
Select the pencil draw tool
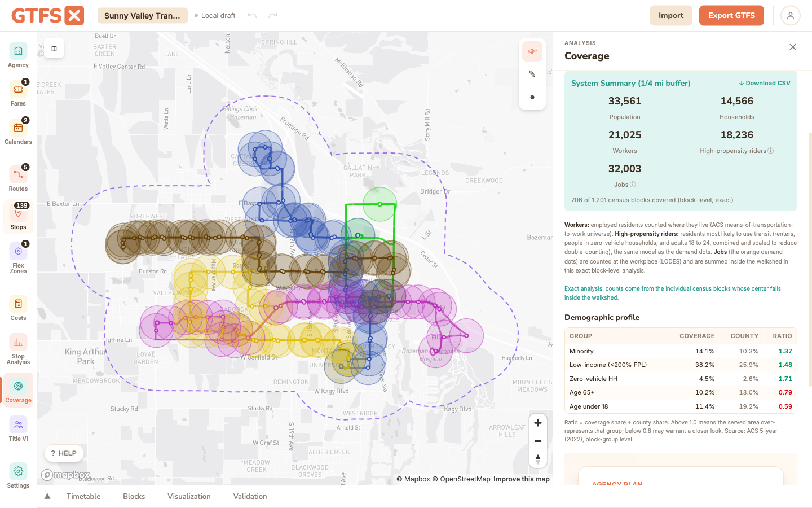click(532, 74)
